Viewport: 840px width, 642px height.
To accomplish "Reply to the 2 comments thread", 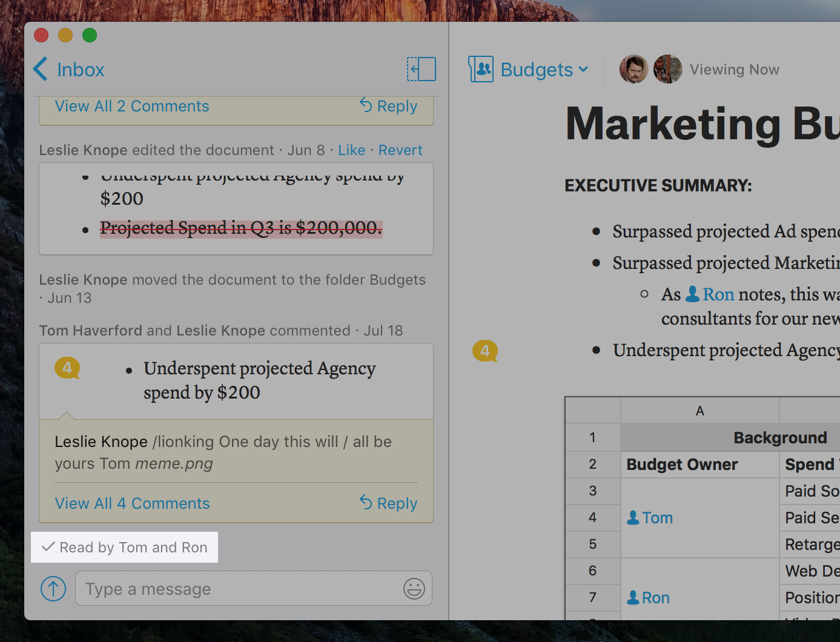I will pos(389,106).
